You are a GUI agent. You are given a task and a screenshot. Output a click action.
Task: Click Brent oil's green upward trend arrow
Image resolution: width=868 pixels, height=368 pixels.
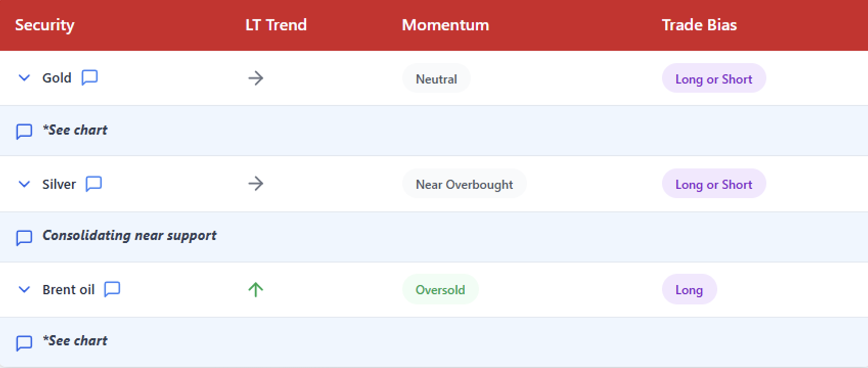coord(256,290)
